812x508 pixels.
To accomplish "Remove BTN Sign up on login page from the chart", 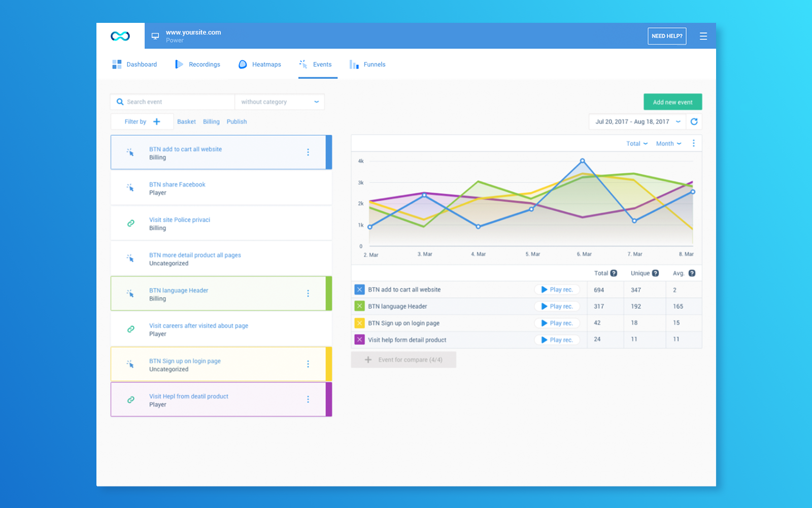I will click(359, 323).
